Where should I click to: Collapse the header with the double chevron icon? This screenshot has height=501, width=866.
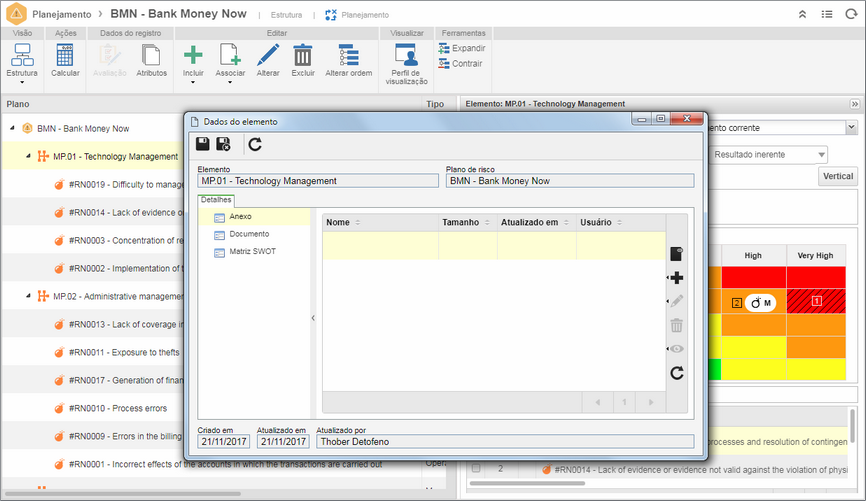802,14
